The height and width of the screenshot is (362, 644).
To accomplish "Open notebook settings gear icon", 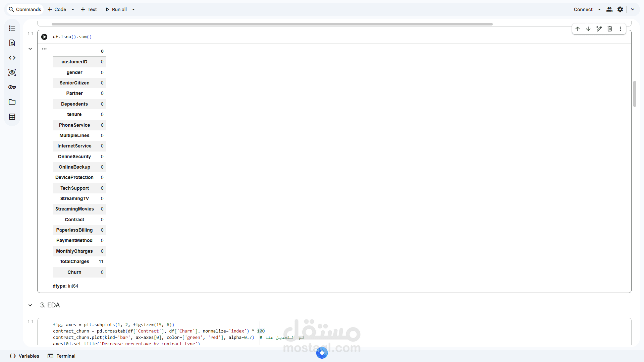I will tap(620, 9).
